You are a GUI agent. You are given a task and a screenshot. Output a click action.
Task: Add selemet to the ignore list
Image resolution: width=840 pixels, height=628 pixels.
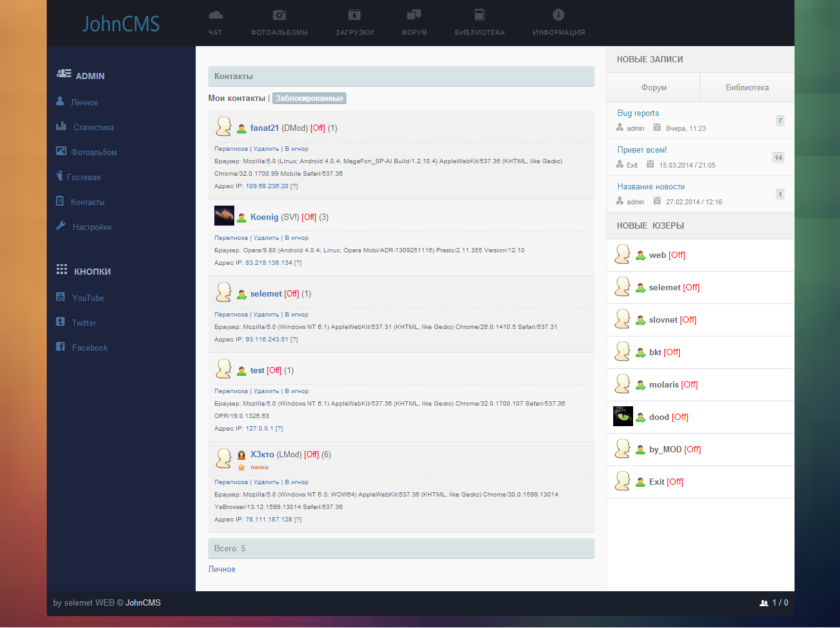[297, 315]
